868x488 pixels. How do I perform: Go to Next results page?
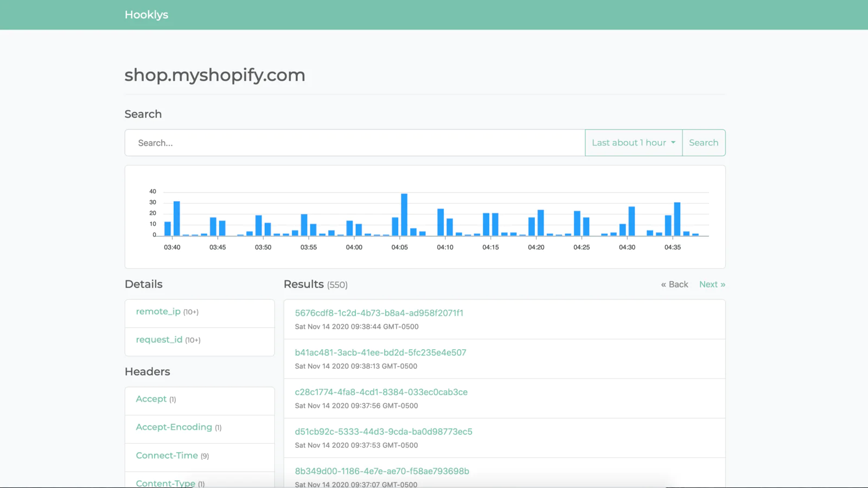coord(712,284)
